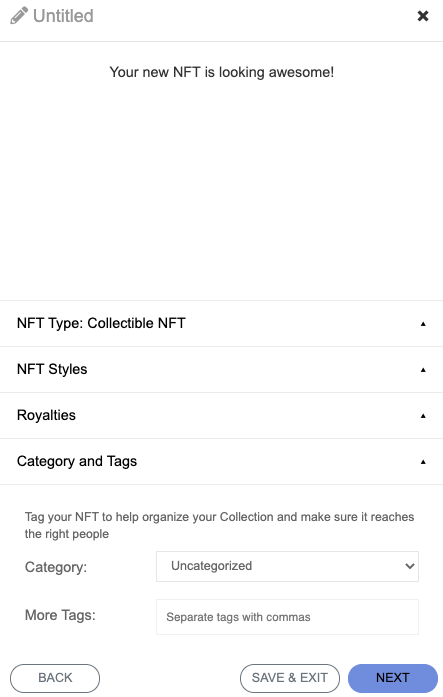Toggle the Royalties triangle arrow
The height and width of the screenshot is (697, 443).
click(x=423, y=416)
